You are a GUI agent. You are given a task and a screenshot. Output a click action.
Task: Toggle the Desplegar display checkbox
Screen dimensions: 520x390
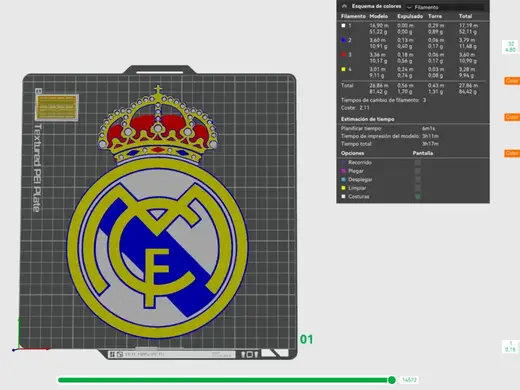(417, 179)
